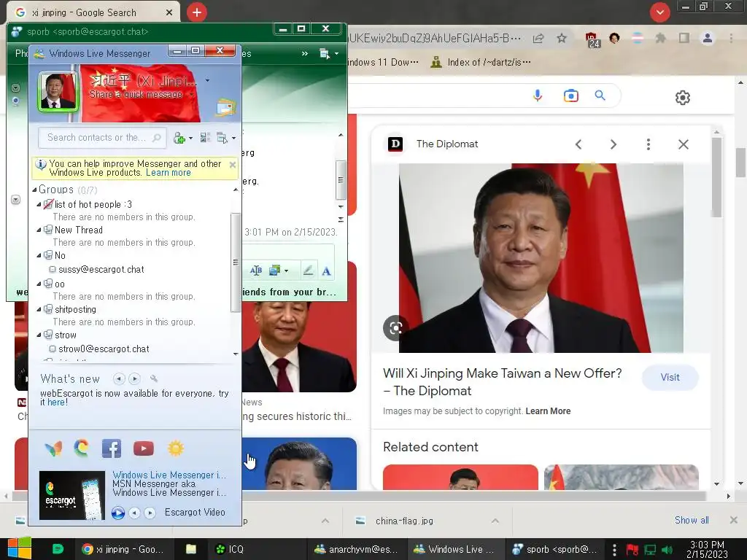Open the chat toolbar AB text icon
The width and height of the screenshot is (747, 560).
(256, 271)
